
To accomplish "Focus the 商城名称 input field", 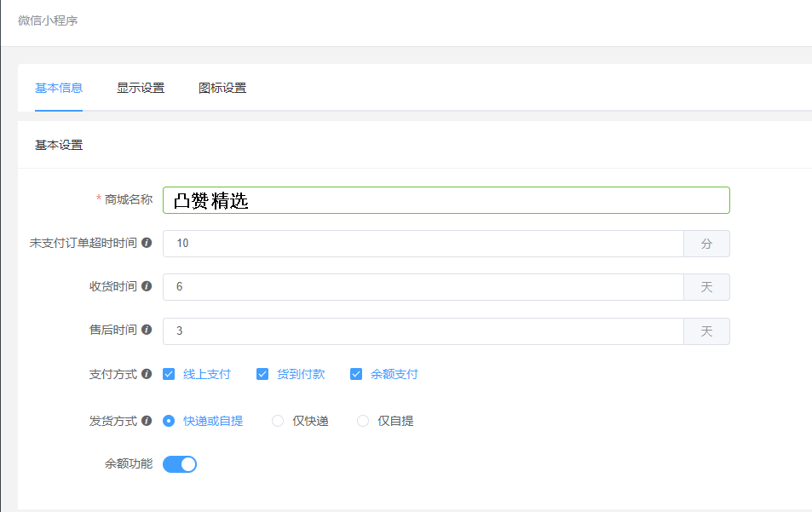I will pyautogui.click(x=446, y=200).
